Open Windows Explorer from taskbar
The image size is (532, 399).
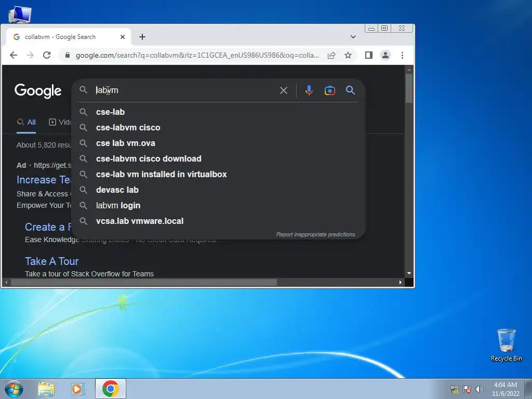coord(46,389)
